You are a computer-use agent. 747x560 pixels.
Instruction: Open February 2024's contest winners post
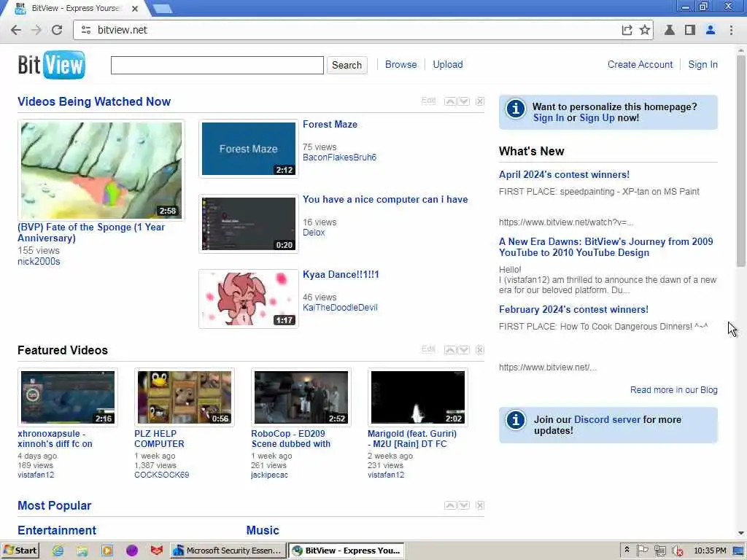click(573, 309)
